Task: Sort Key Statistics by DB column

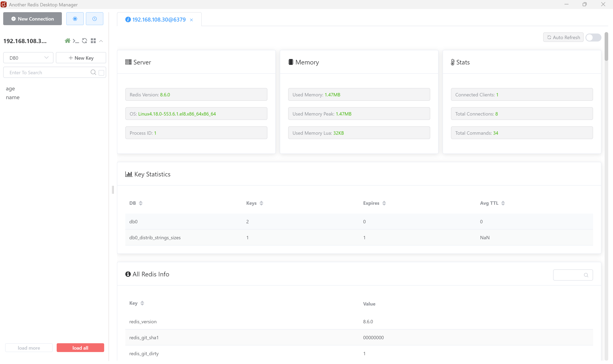Action: [140, 203]
